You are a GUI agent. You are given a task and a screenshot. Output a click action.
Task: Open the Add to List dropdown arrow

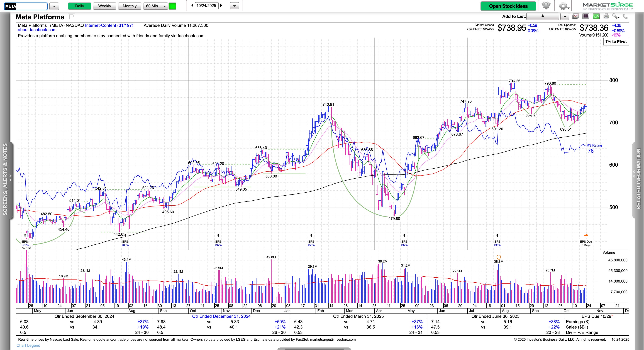pos(565,16)
